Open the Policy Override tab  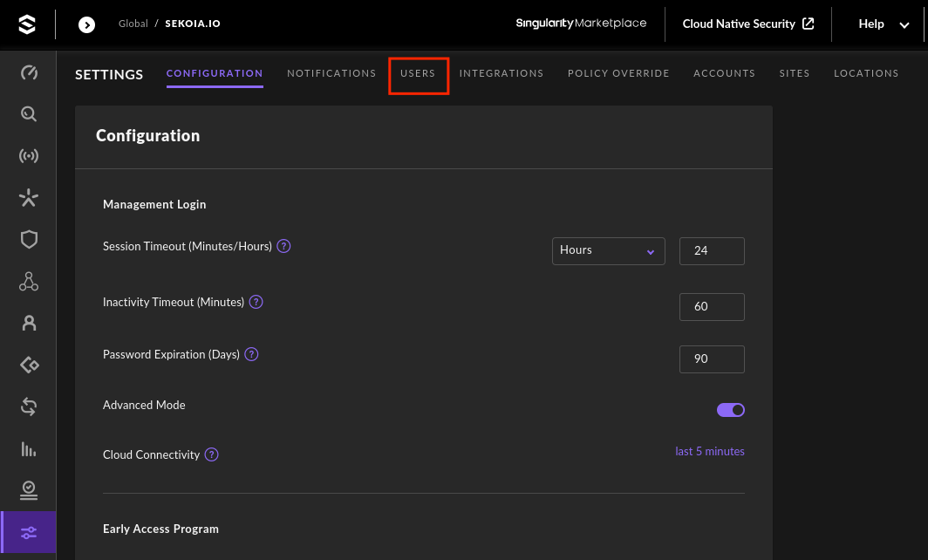click(618, 74)
